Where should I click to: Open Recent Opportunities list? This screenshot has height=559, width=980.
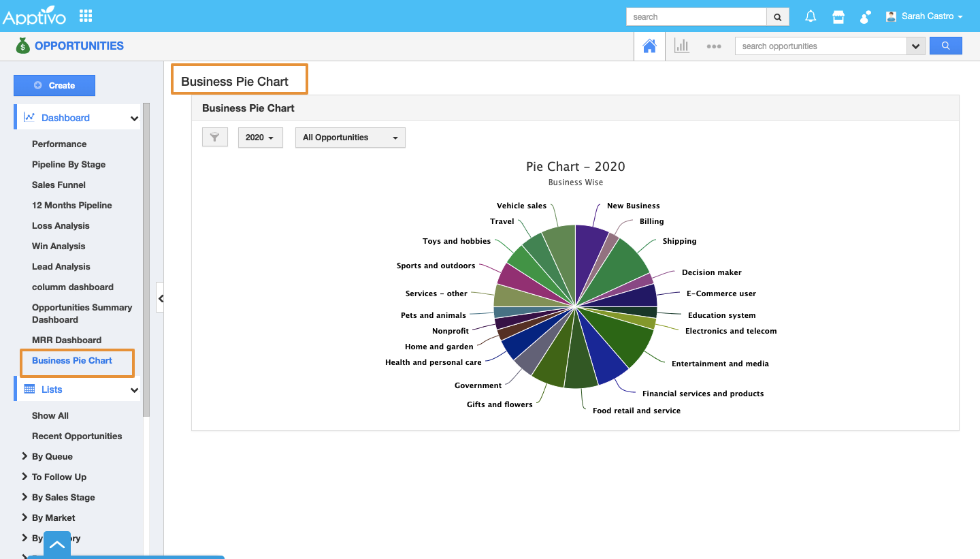coord(77,436)
